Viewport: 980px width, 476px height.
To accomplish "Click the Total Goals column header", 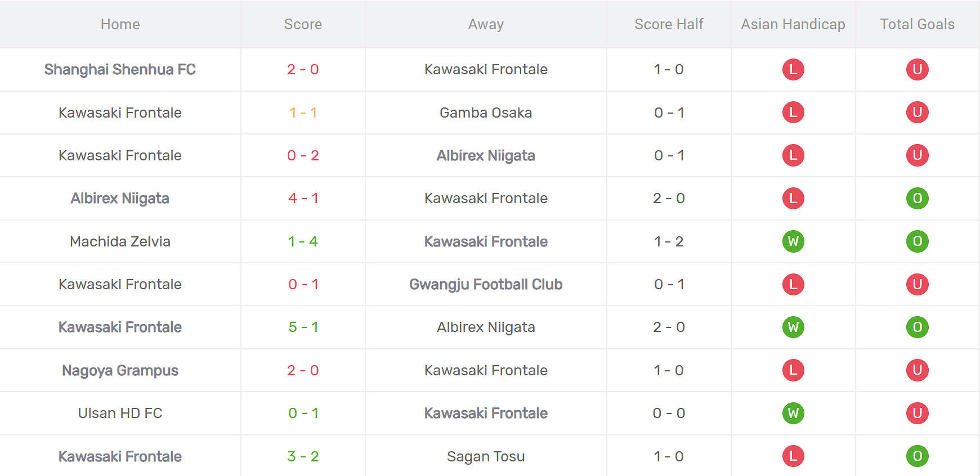I will click(x=917, y=24).
